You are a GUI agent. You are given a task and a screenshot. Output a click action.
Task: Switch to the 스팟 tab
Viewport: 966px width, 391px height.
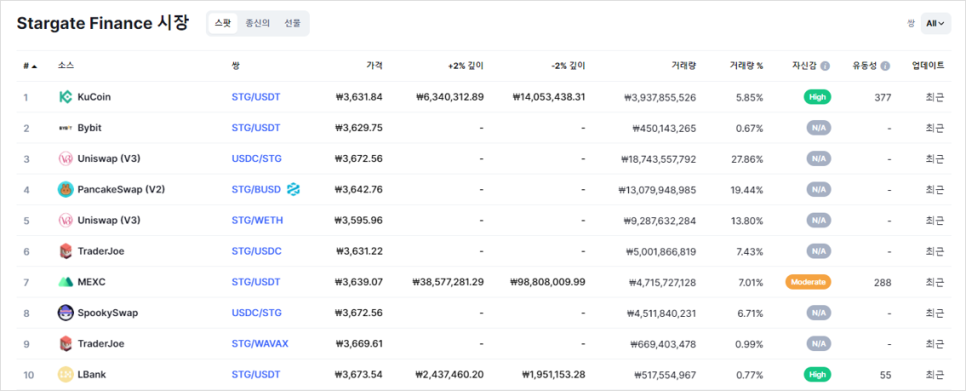pyautogui.click(x=223, y=23)
